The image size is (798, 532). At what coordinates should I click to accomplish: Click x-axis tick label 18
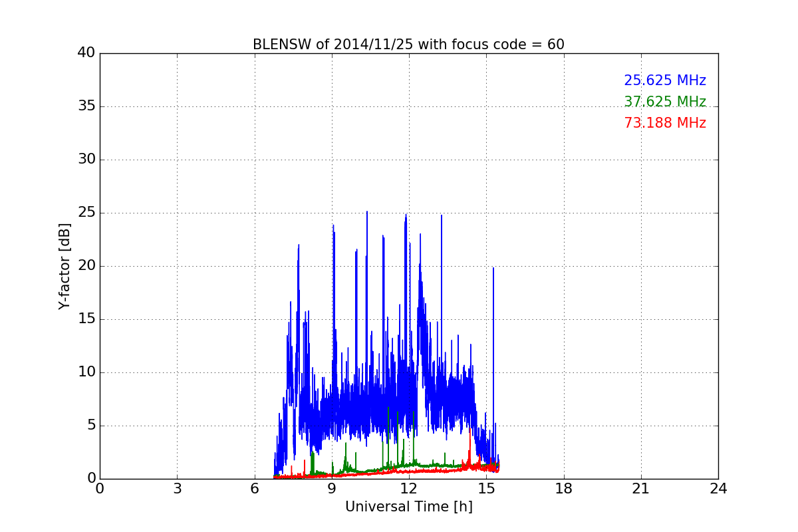tap(564, 489)
